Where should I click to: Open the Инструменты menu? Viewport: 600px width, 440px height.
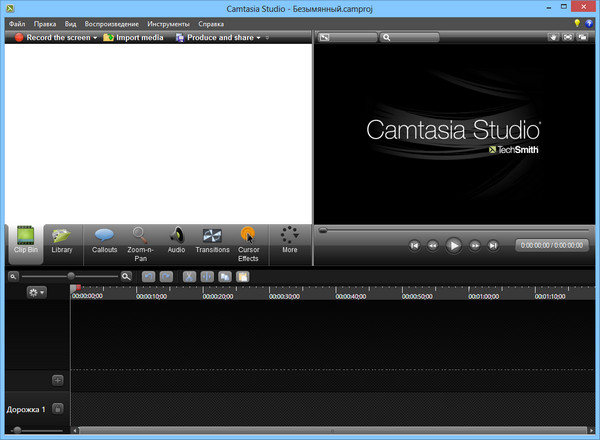[167, 22]
